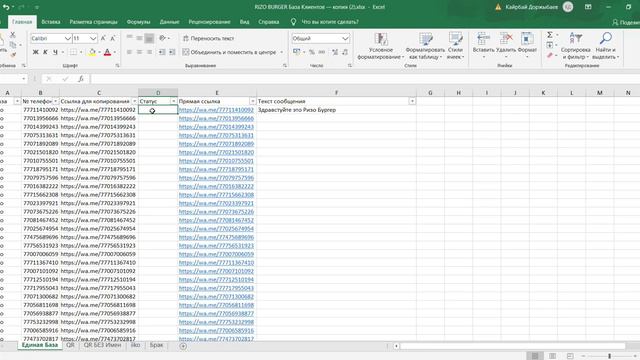This screenshot has width=640, height=360.
Task: Toggle align text left
Action: [129, 52]
